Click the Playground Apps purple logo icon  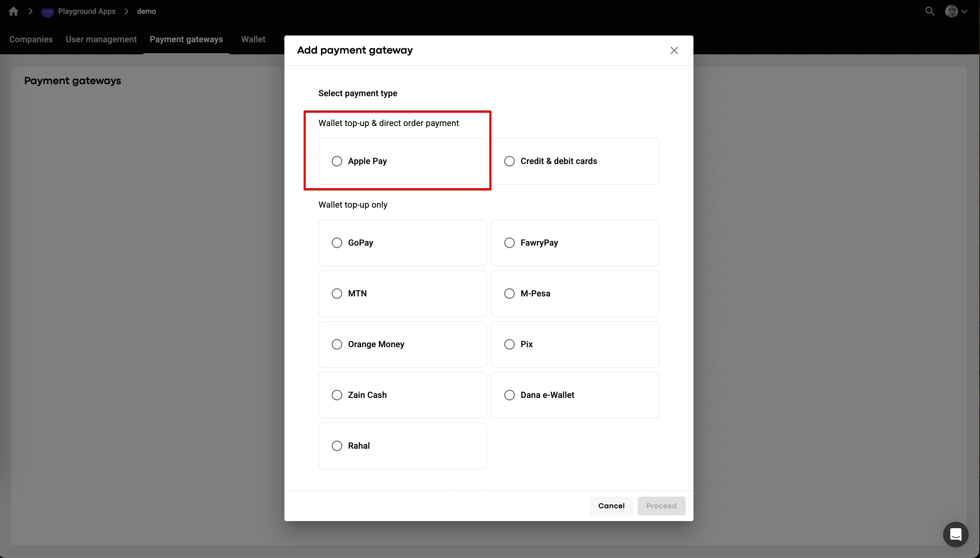(47, 12)
